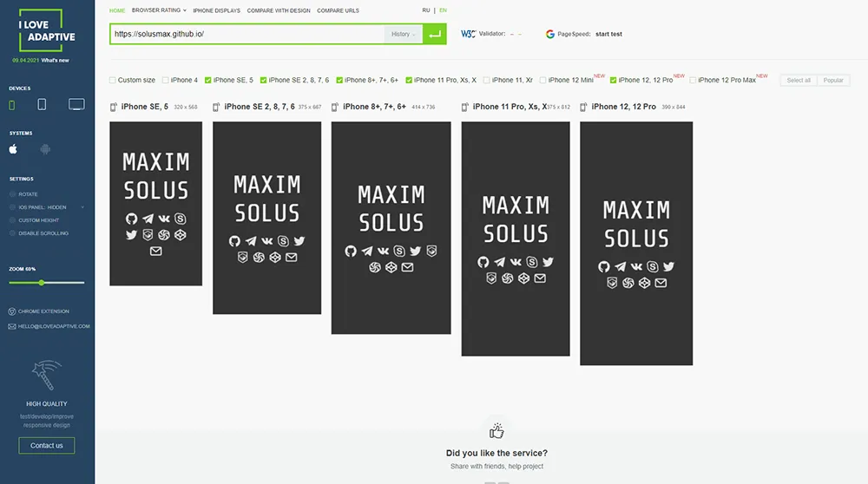Choose the Apple system icon
This screenshot has height=484, width=868.
tap(13, 149)
